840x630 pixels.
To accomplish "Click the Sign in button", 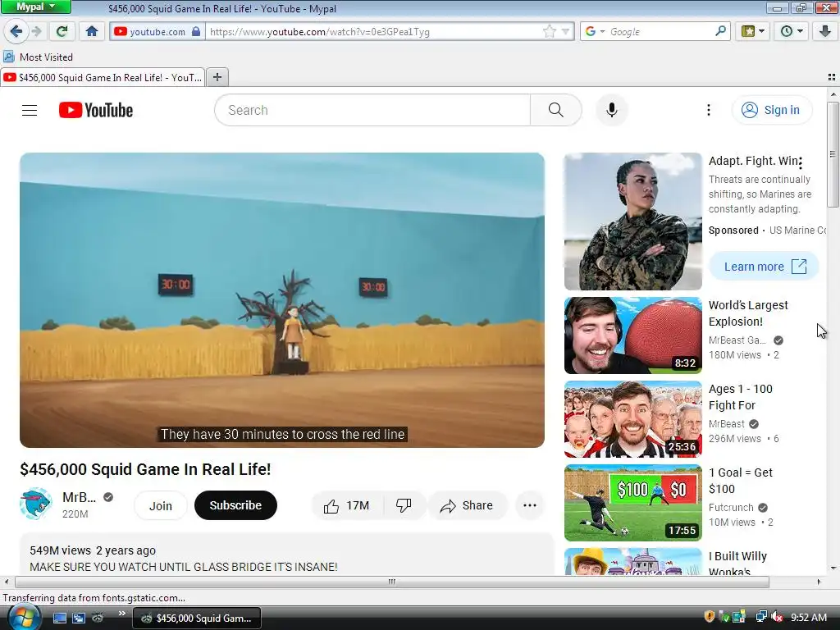I will coord(772,111).
